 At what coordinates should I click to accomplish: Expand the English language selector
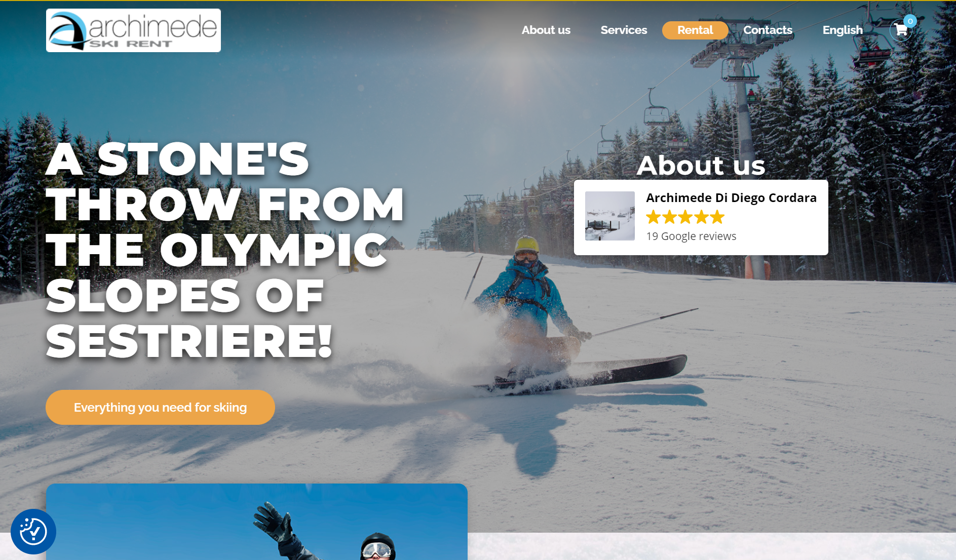843,30
